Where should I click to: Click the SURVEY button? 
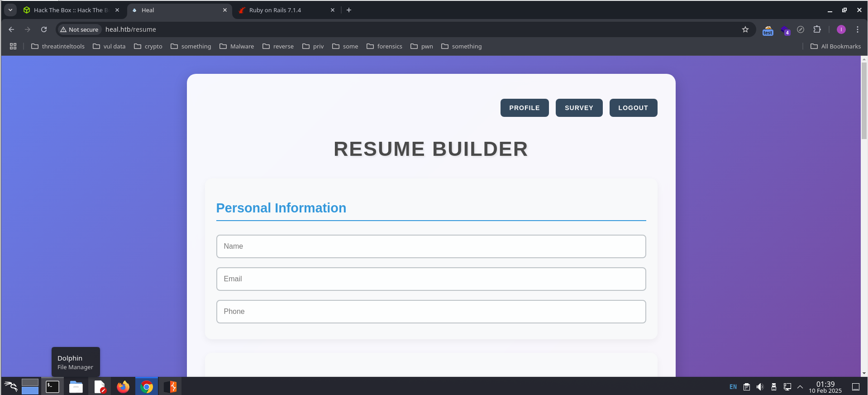click(x=578, y=108)
